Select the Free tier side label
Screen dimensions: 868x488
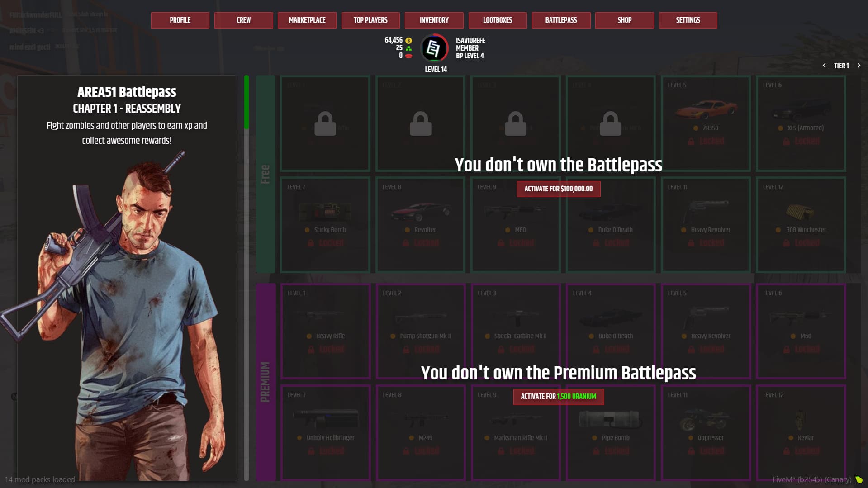266,174
